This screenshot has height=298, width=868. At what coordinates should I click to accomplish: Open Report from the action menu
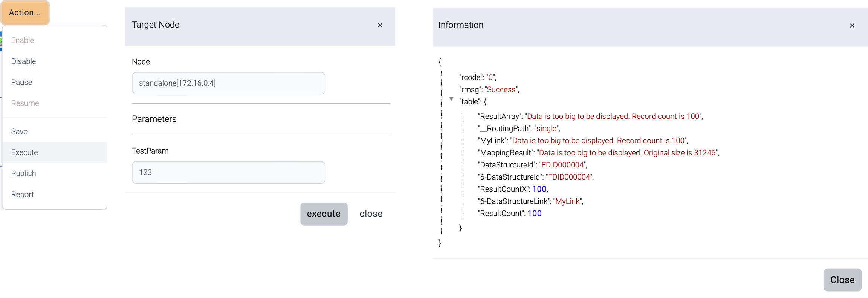pos(22,194)
